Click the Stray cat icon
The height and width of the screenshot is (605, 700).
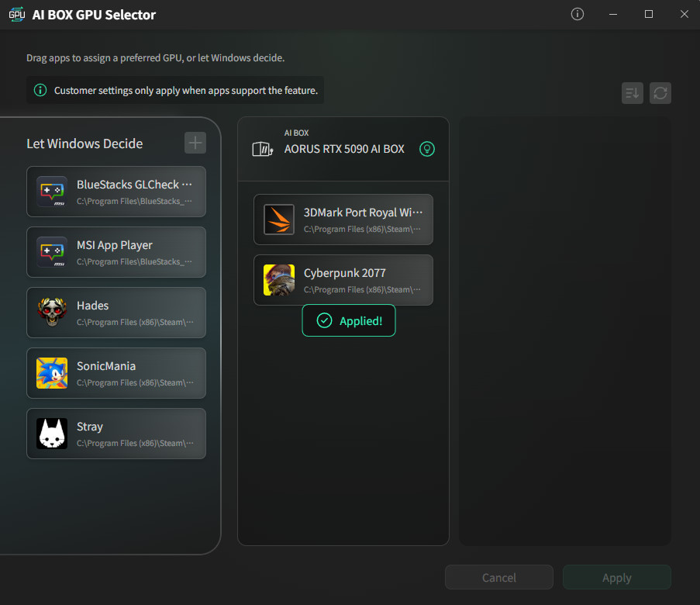[52, 434]
